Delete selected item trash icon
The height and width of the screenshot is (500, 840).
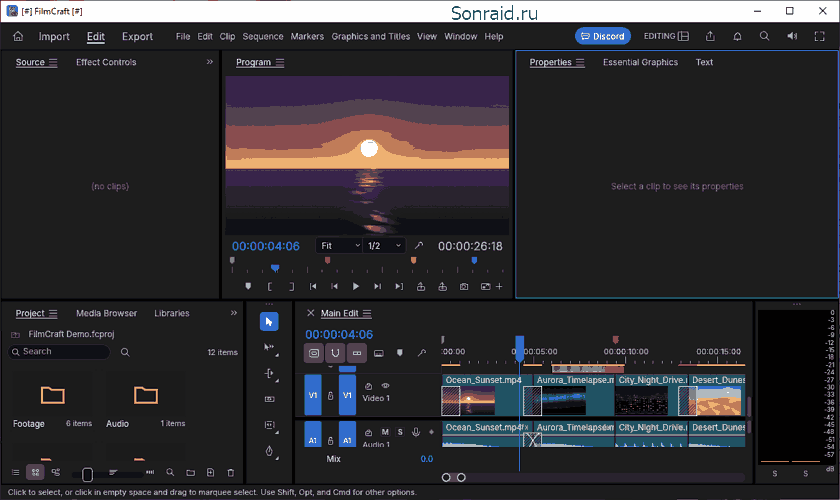click(x=231, y=473)
